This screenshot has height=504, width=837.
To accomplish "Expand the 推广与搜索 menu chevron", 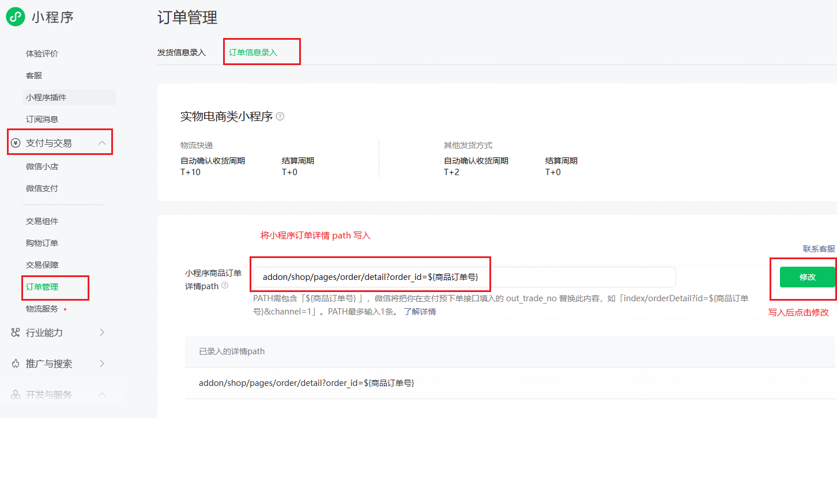I will pos(102,363).
